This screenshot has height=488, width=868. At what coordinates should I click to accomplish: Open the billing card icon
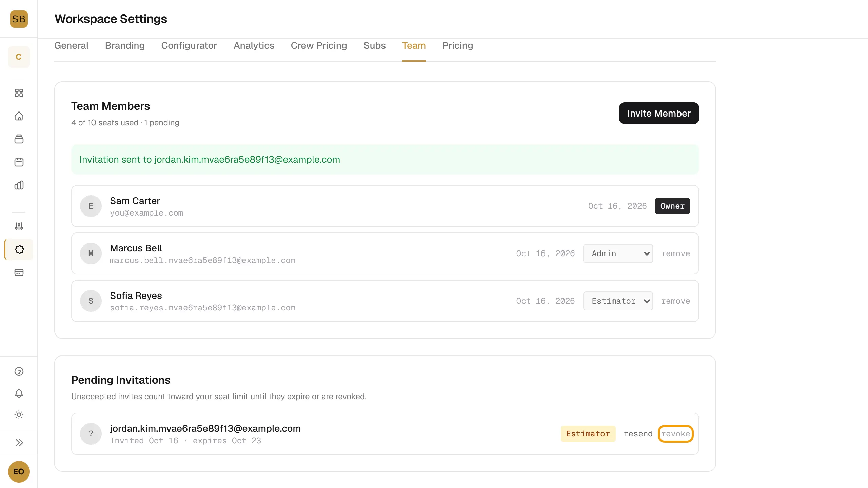[x=19, y=272]
